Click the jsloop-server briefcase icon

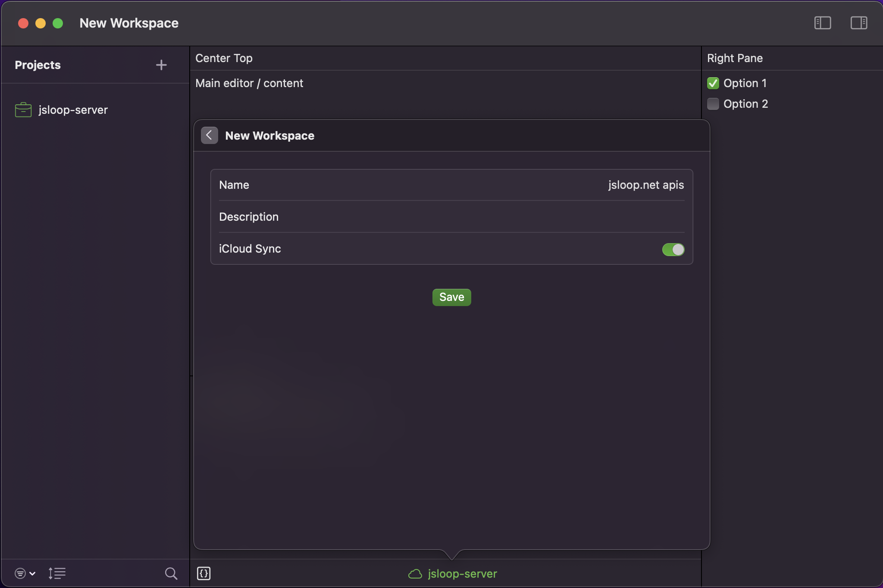click(23, 110)
